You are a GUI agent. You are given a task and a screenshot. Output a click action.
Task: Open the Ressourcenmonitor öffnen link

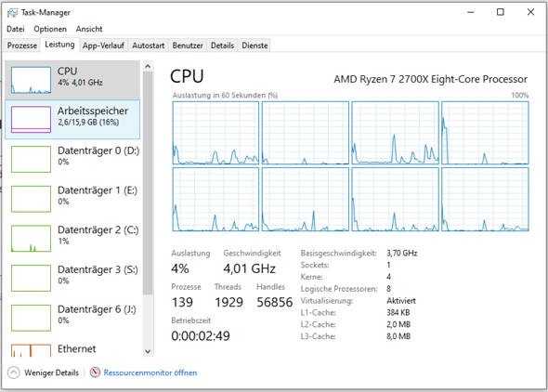click(150, 372)
